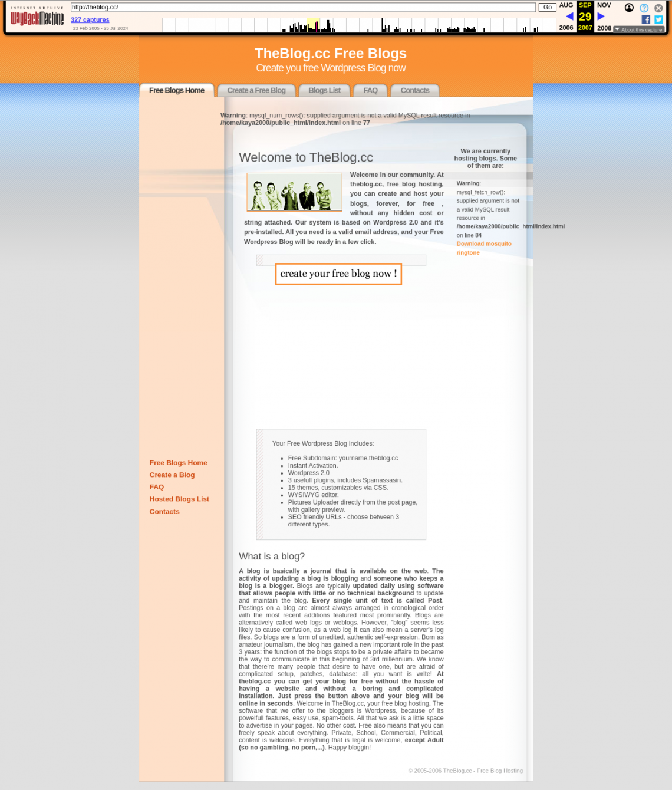
Task: Go to next capture with right arrow
Action: 601,17
